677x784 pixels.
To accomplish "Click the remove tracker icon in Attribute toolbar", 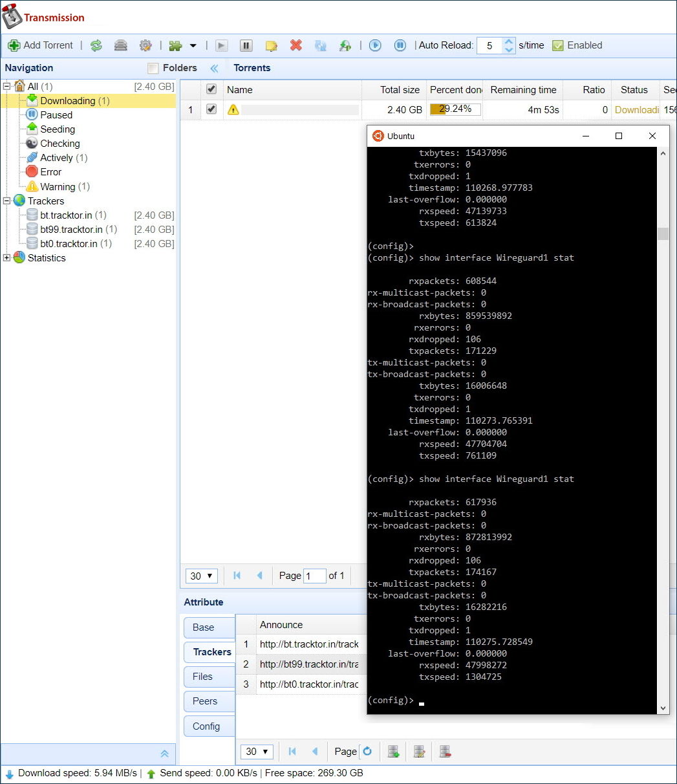I will pos(445,751).
